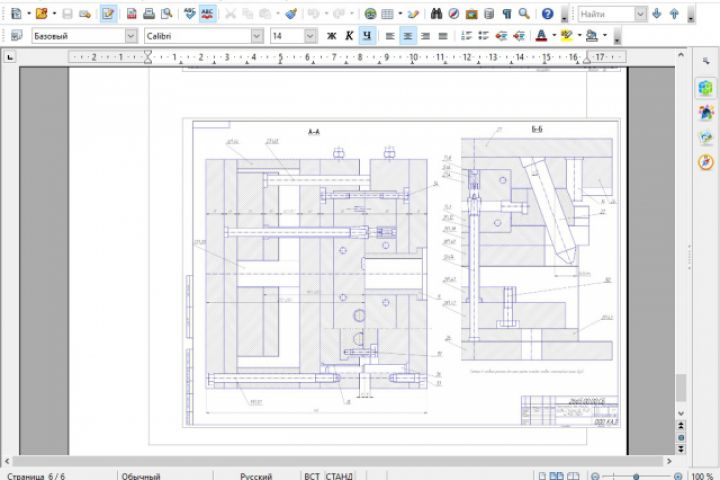This screenshot has height=480, width=720.
Task: Expand the Calibri font name dropdown
Action: pos(257,36)
